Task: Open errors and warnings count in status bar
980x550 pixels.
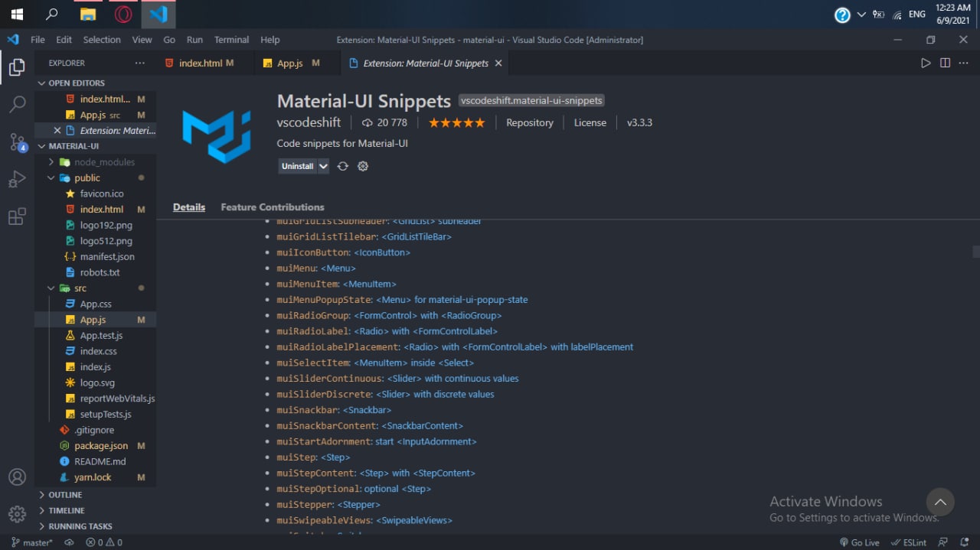Action: click(x=104, y=542)
